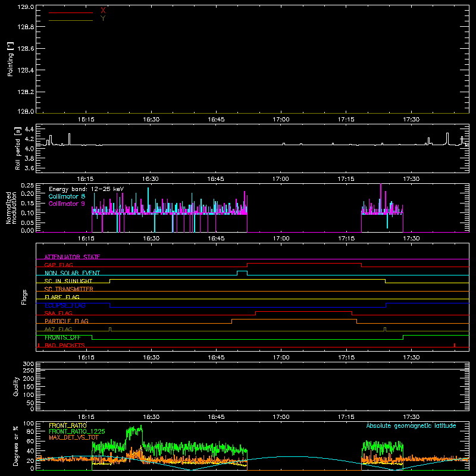Click the red X legend label
Screen dimensions: 476x476
tap(103, 11)
